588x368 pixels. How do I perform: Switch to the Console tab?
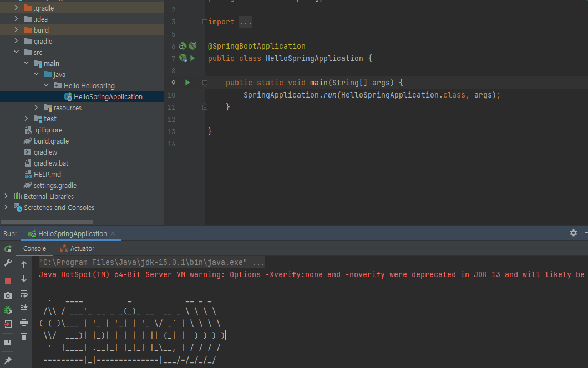click(34, 248)
